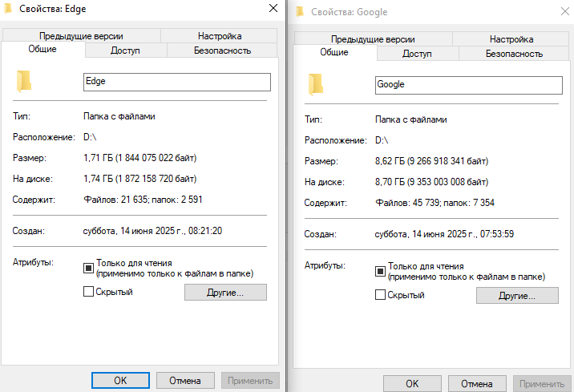574x392 pixels.
Task: Click Другие... button in Edge properties
Action: point(225,293)
